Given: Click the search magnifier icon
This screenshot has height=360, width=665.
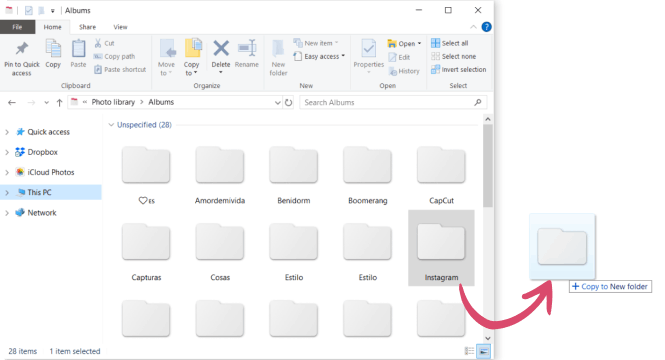Looking at the screenshot, I should pyautogui.click(x=478, y=102).
